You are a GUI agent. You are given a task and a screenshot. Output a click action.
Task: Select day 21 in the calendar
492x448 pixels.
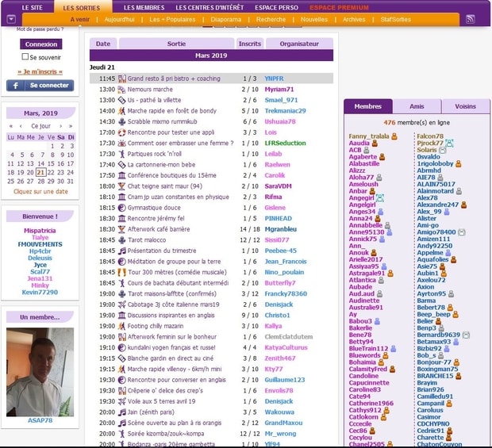[x=40, y=172]
